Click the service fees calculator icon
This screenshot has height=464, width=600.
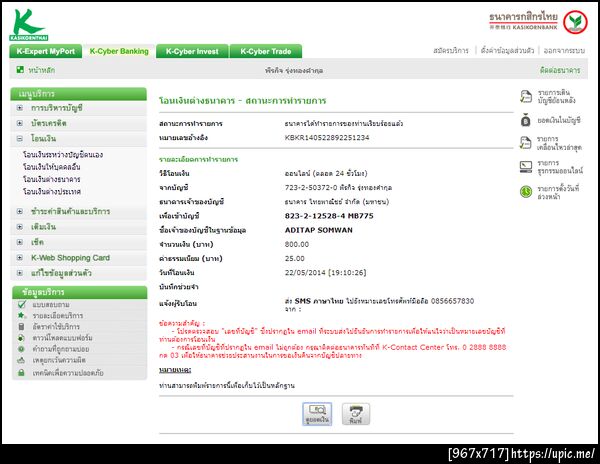pyautogui.click(x=21, y=327)
